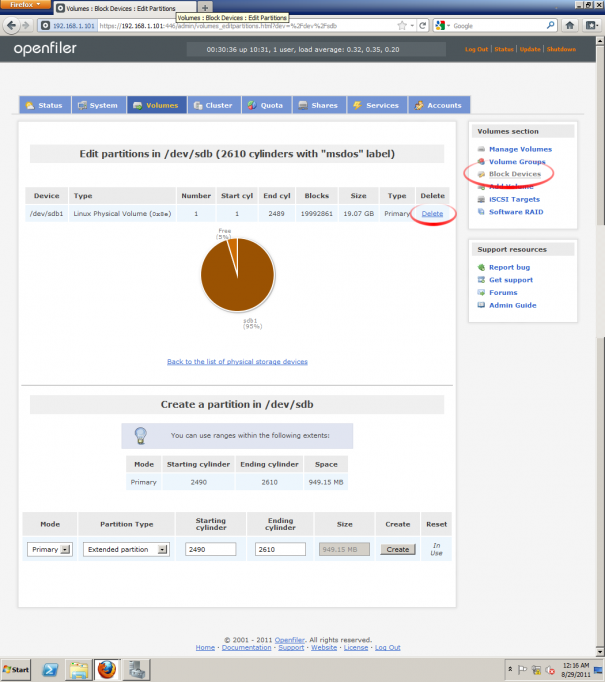
Task: Open the PowerShell taskbar icon
Action: (50, 669)
